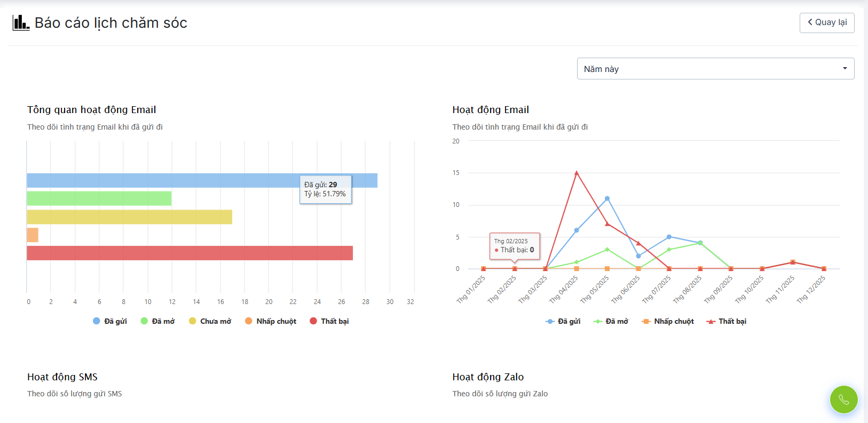The height and width of the screenshot is (423, 868).
Task: Toggle Đã gửi legend in bar chart
Action: pyautogui.click(x=110, y=321)
